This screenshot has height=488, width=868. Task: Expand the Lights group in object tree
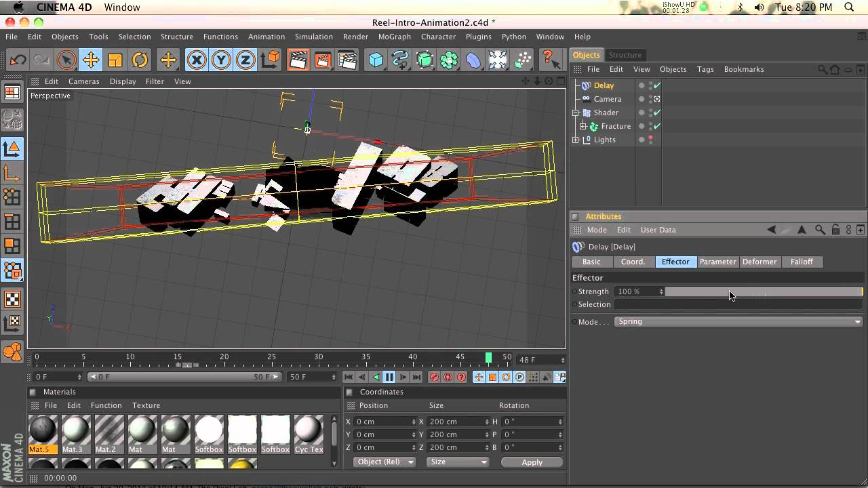point(576,140)
